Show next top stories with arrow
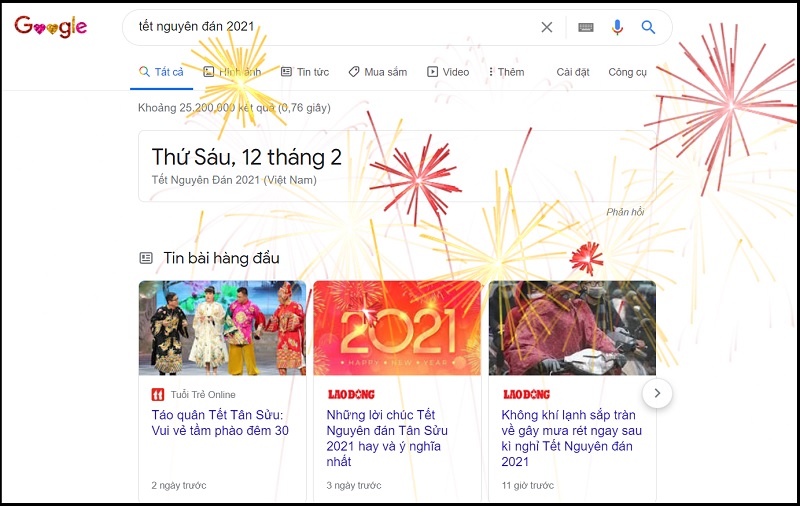Viewport: 800px width, 506px height. tap(657, 393)
